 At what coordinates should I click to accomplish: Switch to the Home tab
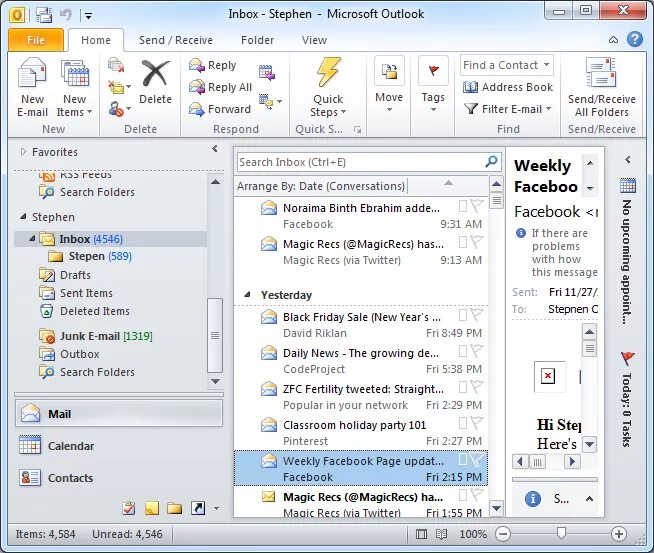tap(96, 40)
